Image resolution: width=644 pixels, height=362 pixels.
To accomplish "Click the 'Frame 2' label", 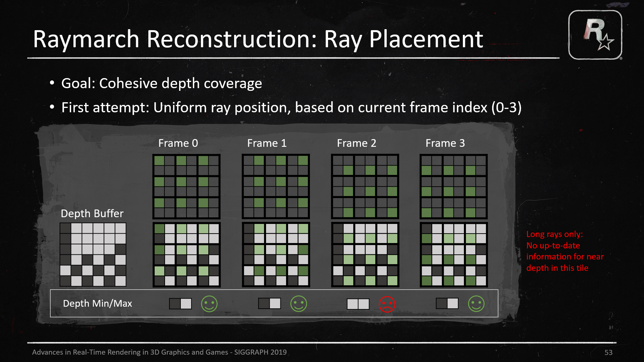I will 357,143.
